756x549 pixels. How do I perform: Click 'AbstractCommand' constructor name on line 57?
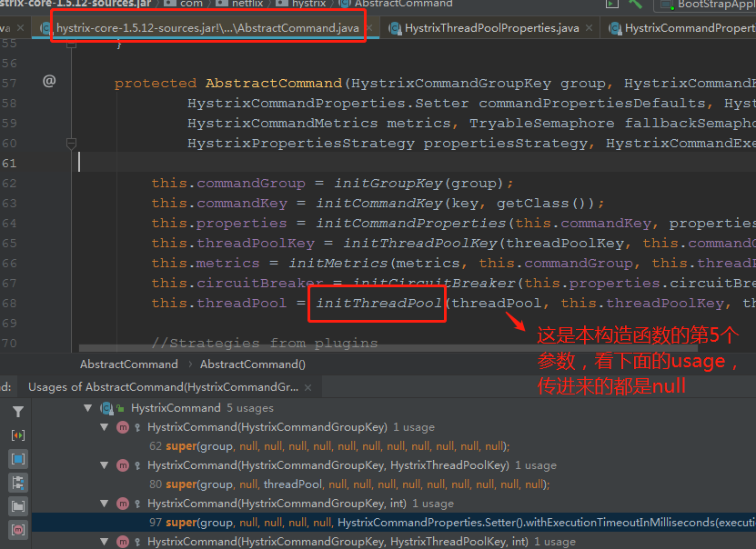[x=274, y=84]
